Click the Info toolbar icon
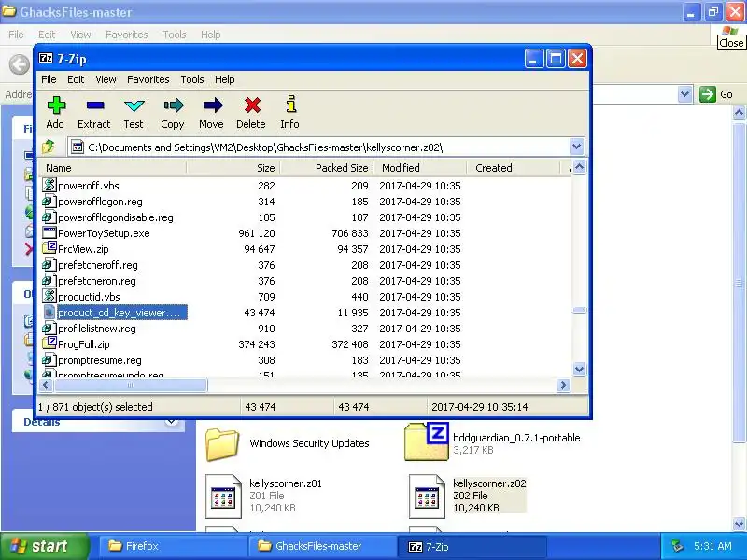747x560 pixels. click(x=290, y=105)
